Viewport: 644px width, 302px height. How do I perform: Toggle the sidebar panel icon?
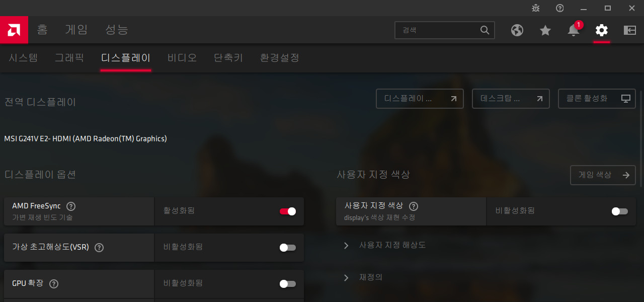point(630,30)
